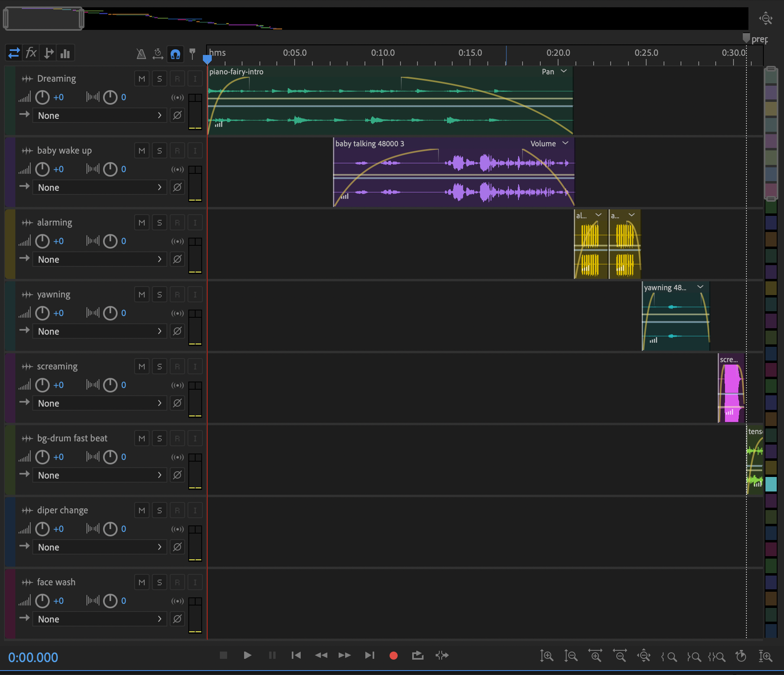
Task: Click skip selection transport icon
Action: 442,656
